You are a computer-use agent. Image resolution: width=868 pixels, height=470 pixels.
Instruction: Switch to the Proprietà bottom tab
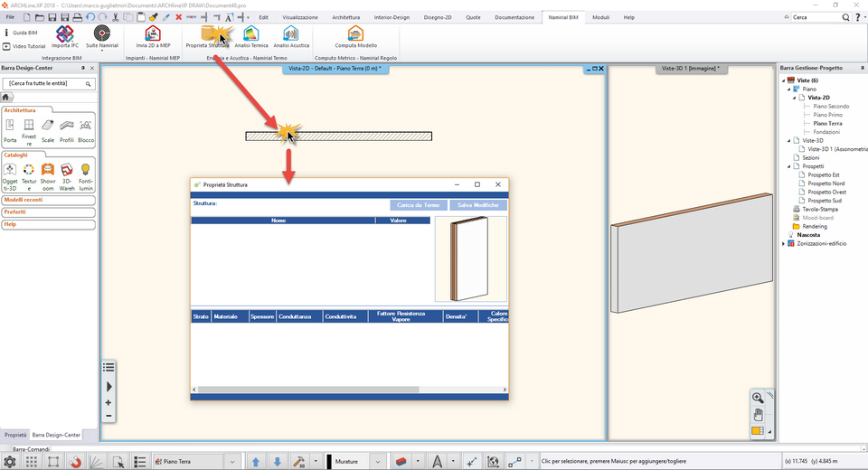point(15,435)
